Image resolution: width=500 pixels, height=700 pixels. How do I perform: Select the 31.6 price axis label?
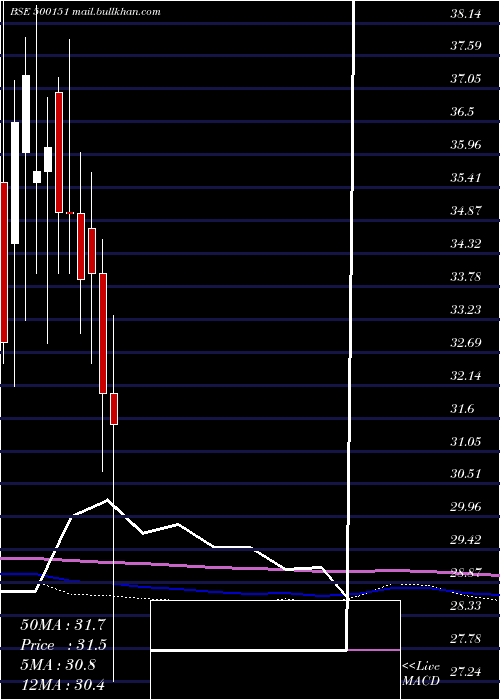462,409
